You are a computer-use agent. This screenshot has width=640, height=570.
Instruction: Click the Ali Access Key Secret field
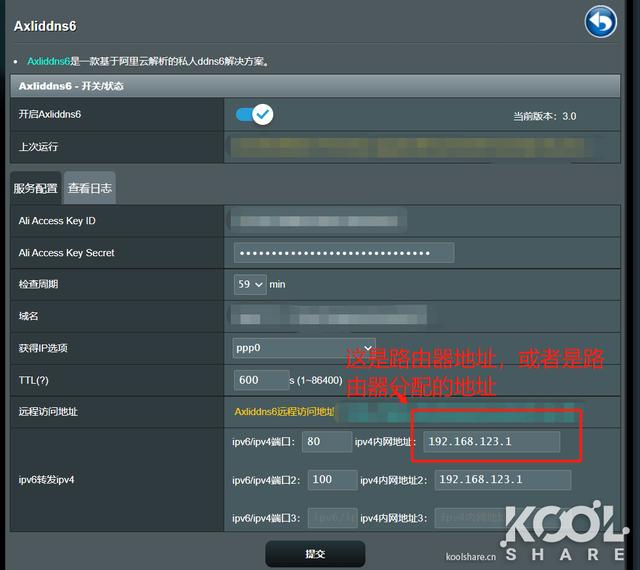click(344, 253)
